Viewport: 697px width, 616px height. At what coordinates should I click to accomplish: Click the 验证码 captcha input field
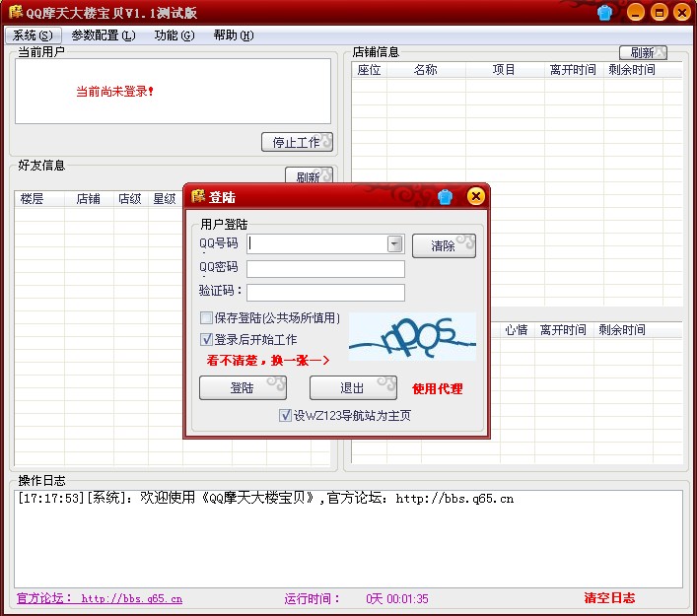tap(325, 293)
